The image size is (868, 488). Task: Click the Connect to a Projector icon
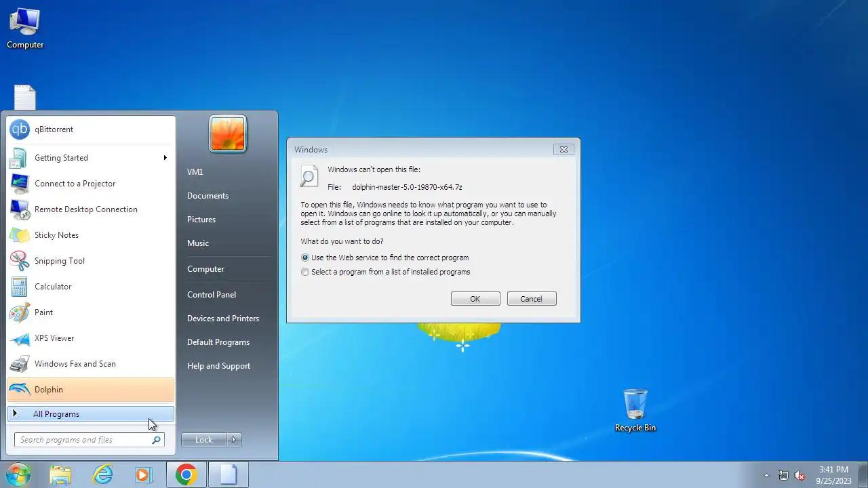(20, 184)
